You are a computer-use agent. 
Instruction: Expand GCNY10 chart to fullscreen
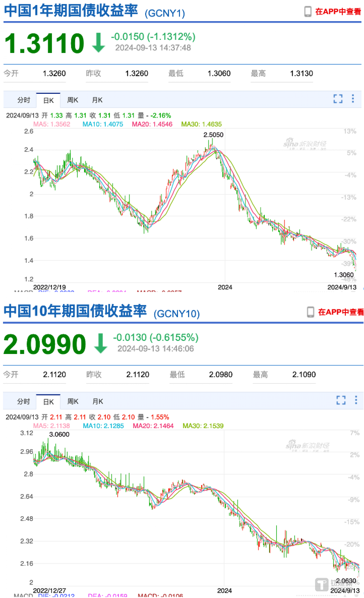(x=341, y=400)
